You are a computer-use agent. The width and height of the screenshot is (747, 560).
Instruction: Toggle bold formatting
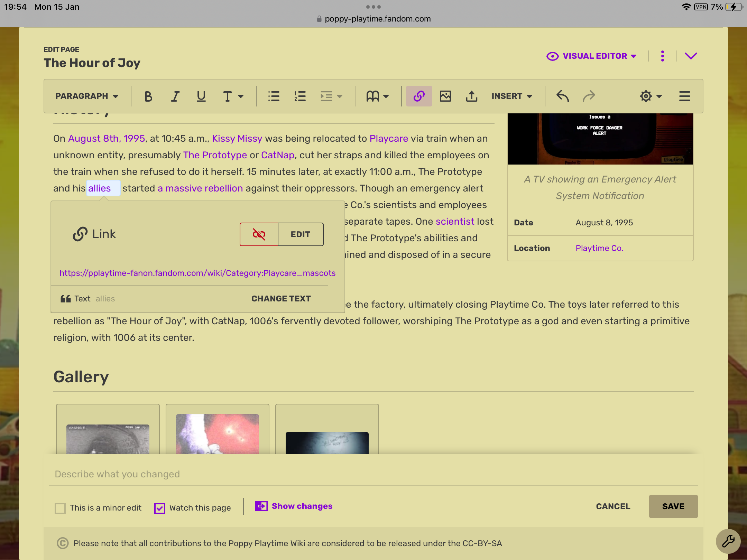tap(148, 96)
